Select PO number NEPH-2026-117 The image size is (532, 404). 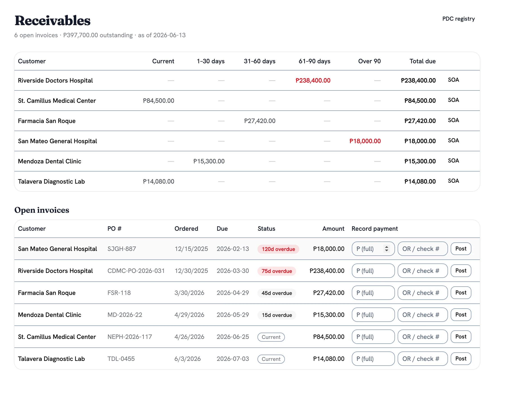129,336
